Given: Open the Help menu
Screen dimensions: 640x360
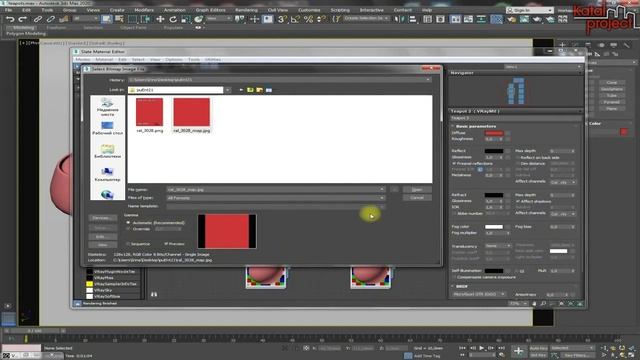Looking at the screenshot, I should tap(427, 10).
